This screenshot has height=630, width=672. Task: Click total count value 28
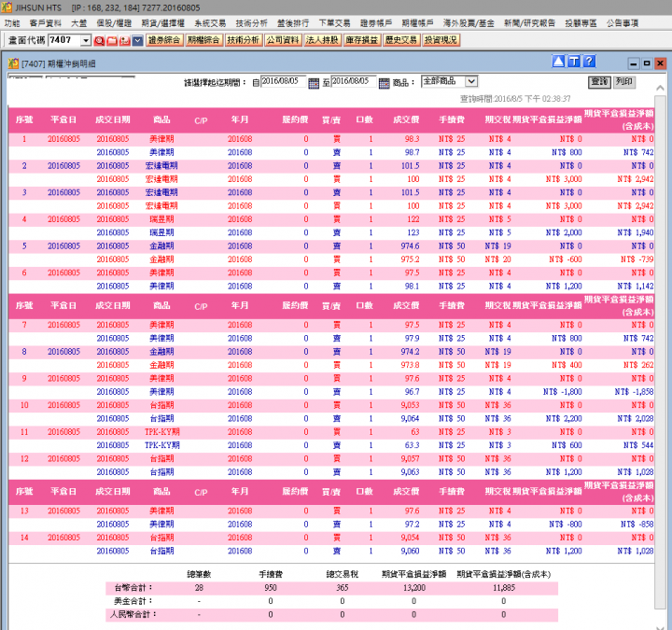click(x=199, y=588)
